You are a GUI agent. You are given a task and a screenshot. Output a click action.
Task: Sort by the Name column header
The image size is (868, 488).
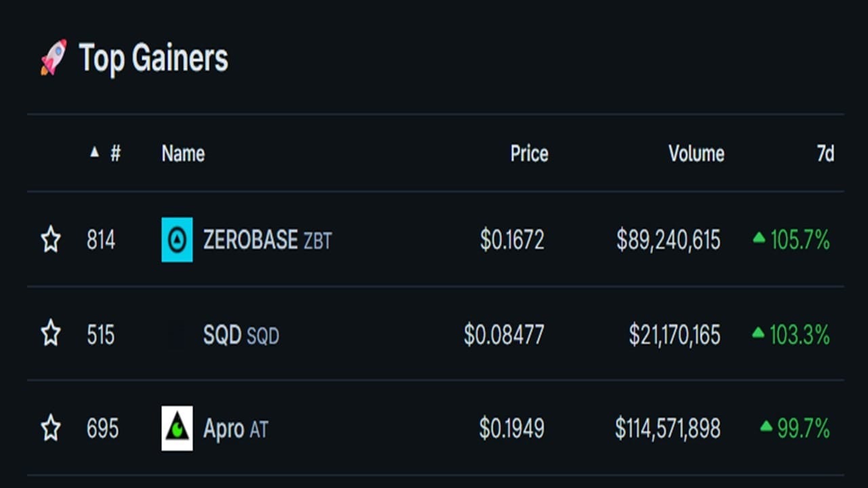pos(183,154)
